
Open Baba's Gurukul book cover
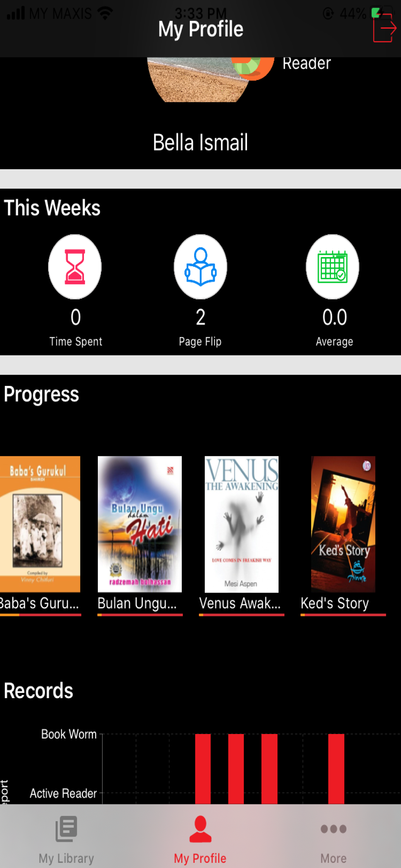point(40,524)
